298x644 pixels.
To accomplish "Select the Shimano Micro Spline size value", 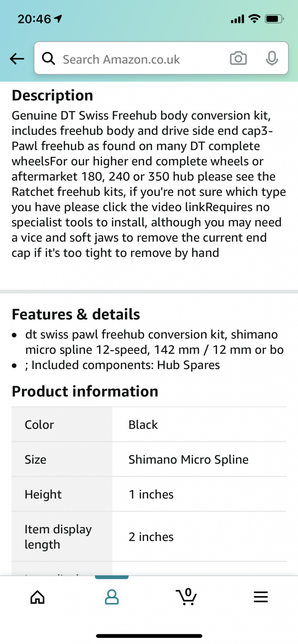I will (x=188, y=460).
